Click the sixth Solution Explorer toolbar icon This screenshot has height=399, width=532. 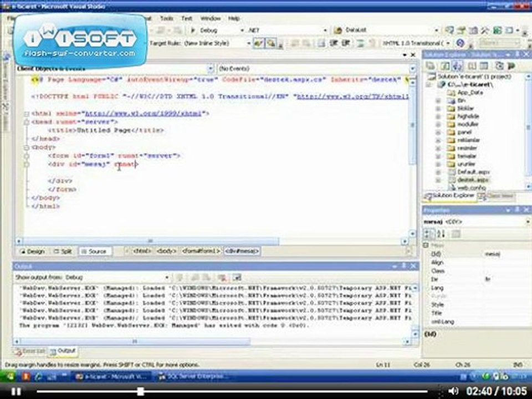(x=499, y=65)
